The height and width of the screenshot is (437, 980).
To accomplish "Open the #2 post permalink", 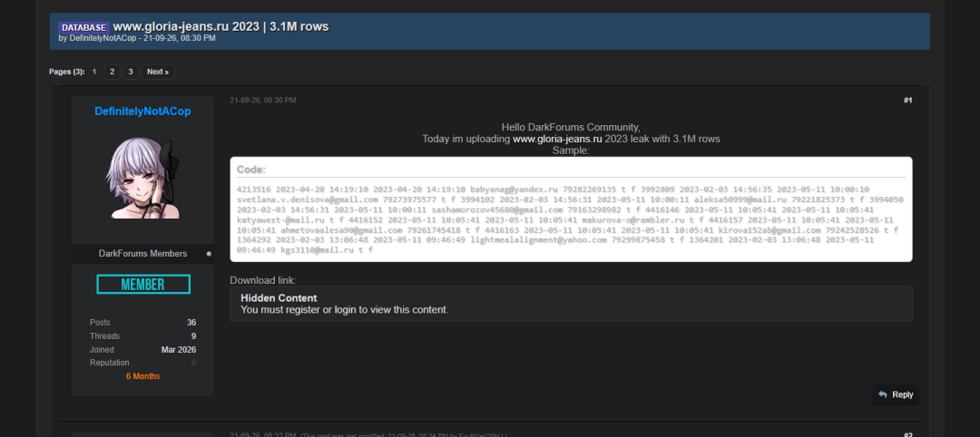I will (907, 434).
